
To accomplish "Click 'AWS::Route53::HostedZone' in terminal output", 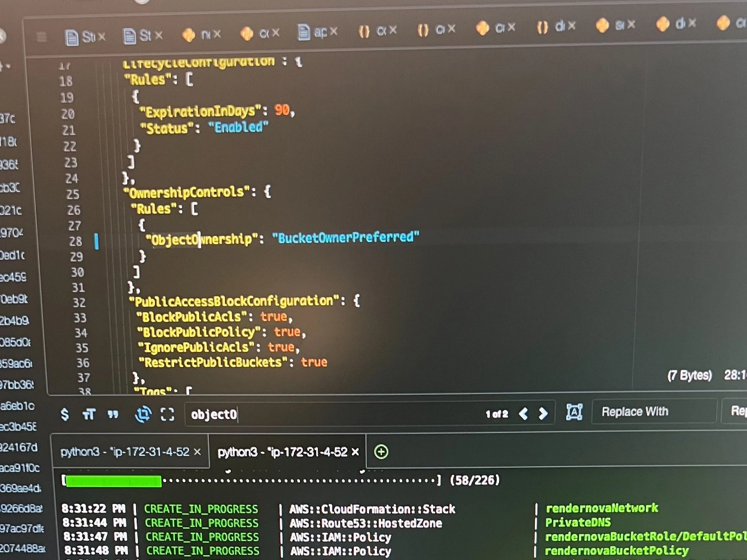I will [366, 523].
